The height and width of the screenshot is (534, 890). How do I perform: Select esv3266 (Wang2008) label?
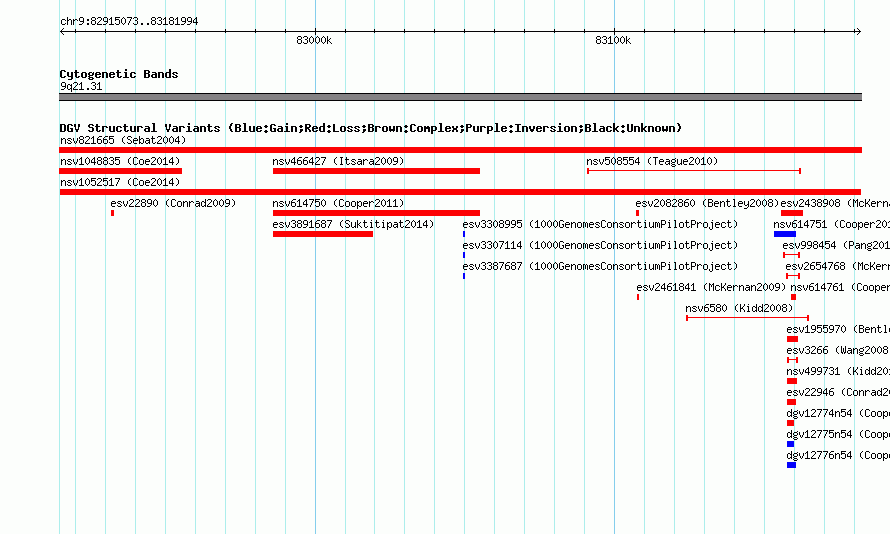(838, 350)
